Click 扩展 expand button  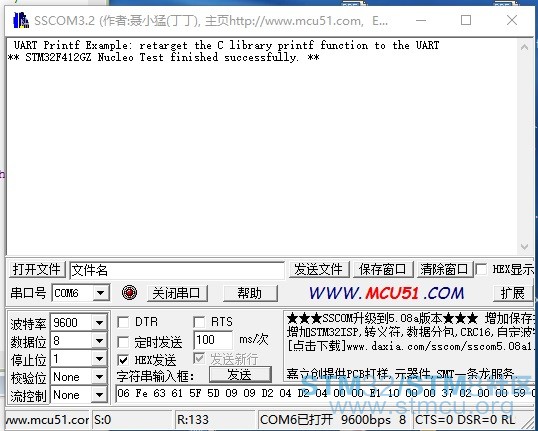(513, 293)
